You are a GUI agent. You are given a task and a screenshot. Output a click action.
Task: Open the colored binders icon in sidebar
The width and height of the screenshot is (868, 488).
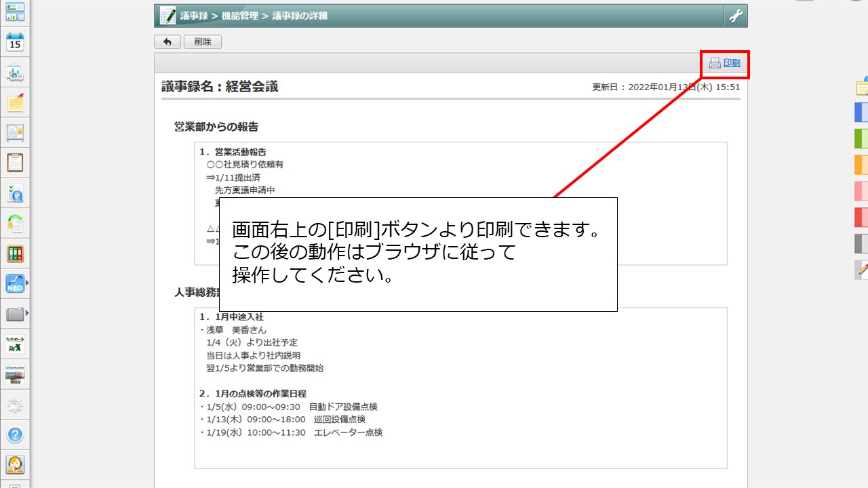(x=15, y=253)
